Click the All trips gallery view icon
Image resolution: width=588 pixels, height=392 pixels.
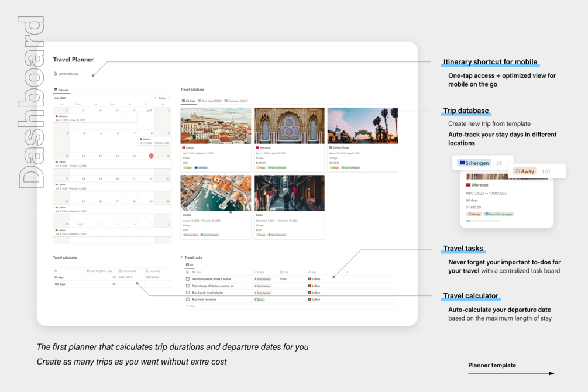click(x=183, y=101)
